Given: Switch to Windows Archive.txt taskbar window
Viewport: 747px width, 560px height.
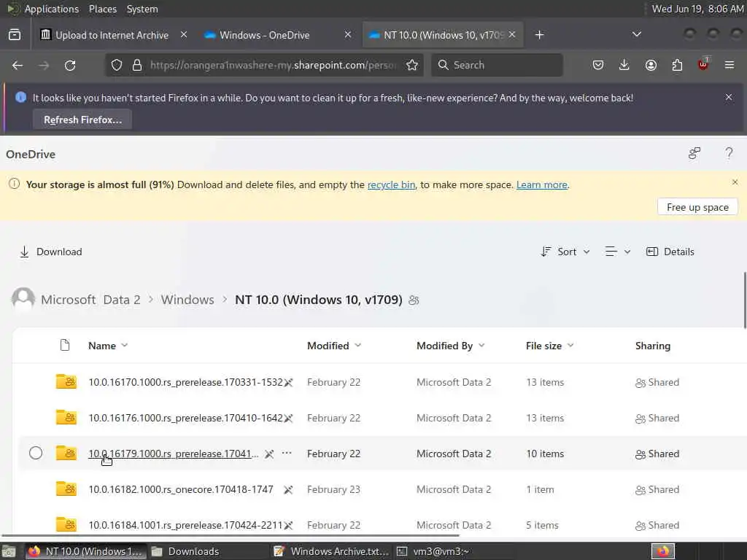Looking at the screenshot, I should point(332,551).
